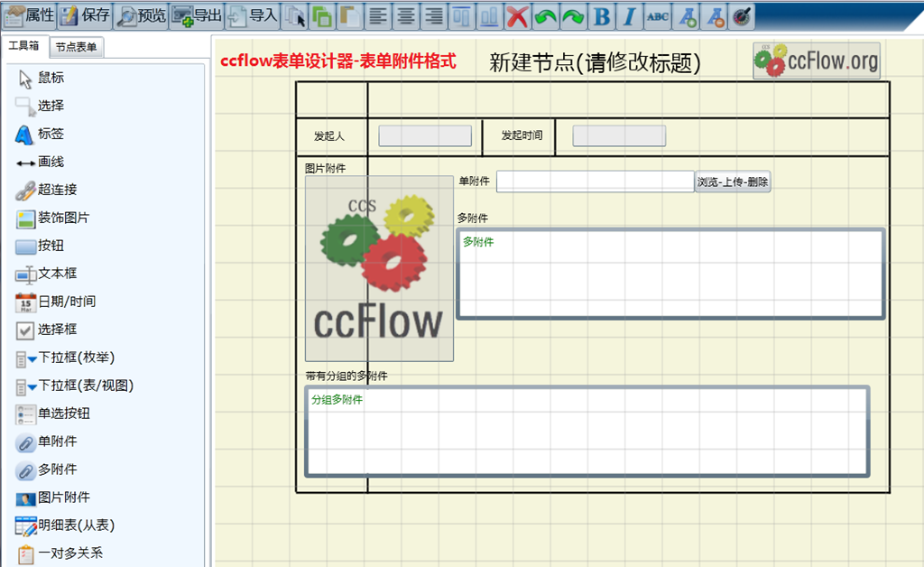
Task: Click the 保存 save button
Action: pos(86,16)
